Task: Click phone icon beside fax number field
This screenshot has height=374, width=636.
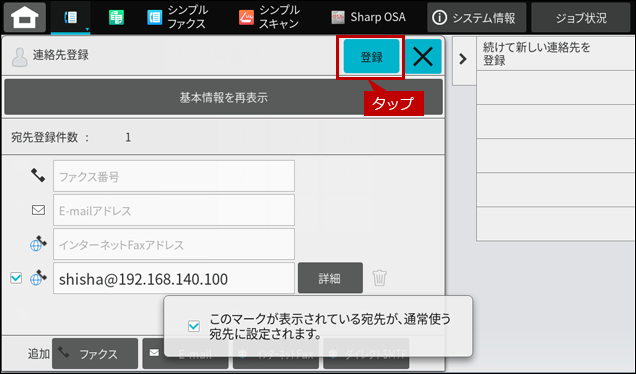Action: pos(38,175)
